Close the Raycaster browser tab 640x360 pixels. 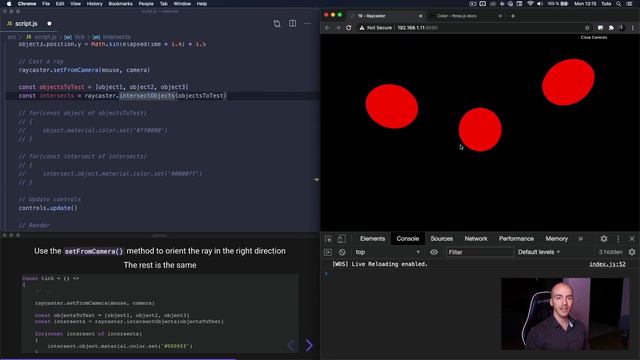(x=420, y=16)
